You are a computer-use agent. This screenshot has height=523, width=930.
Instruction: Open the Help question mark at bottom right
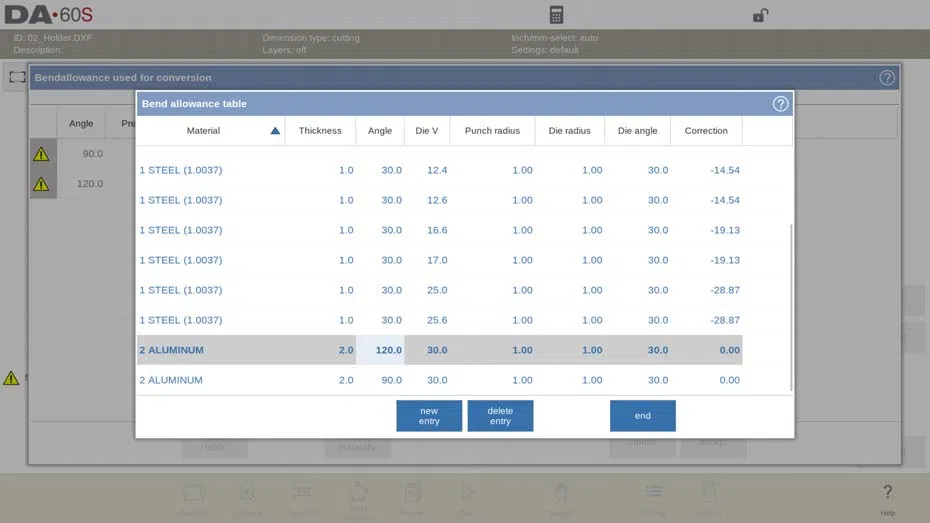(887, 497)
